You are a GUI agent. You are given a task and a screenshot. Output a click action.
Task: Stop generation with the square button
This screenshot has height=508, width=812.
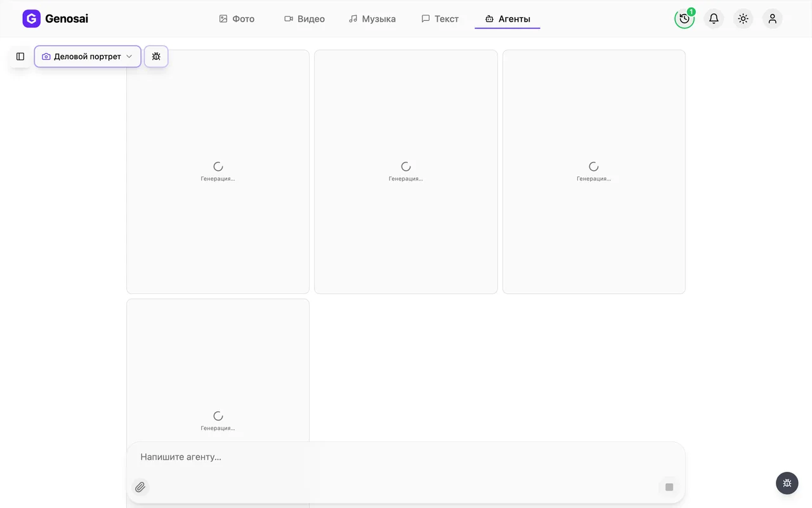669,487
